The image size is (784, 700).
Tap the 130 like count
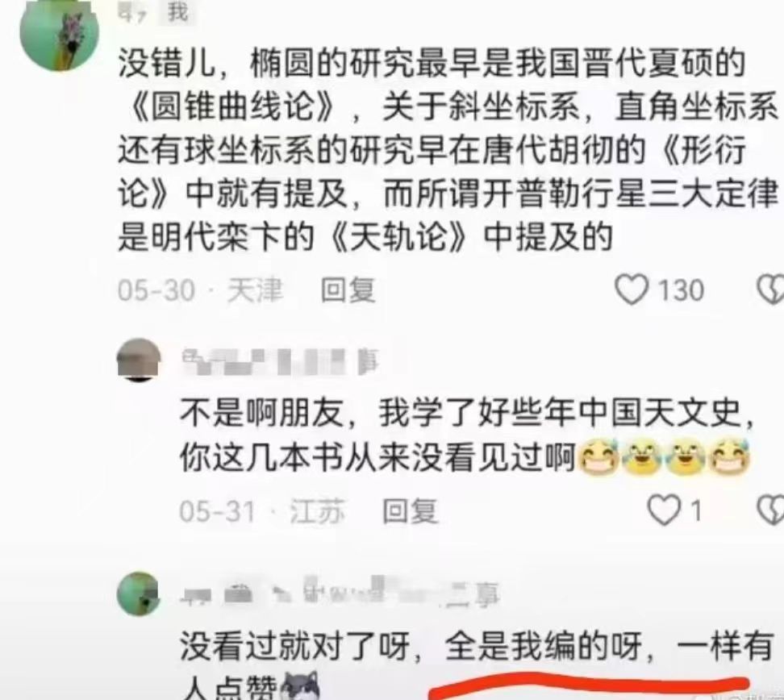pos(681,290)
